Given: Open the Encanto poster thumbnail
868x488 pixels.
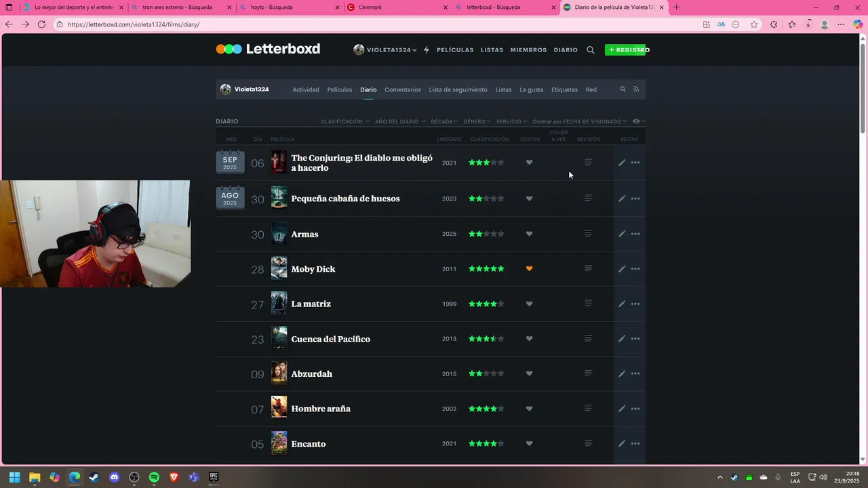Looking at the screenshot, I should pyautogui.click(x=279, y=443).
